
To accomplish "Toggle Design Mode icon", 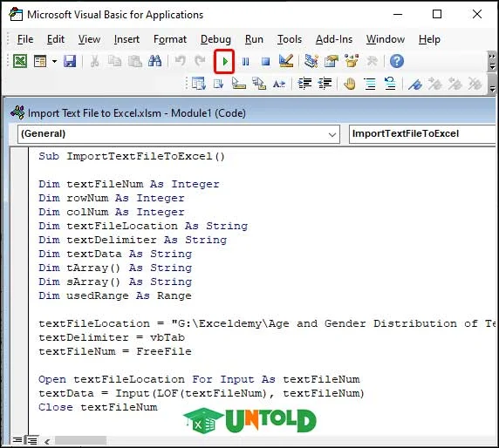I will [x=286, y=61].
